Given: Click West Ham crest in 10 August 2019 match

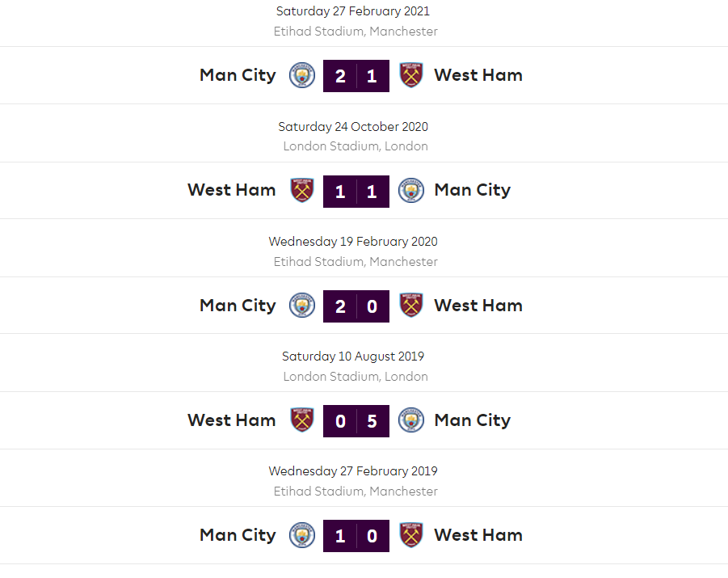Looking at the screenshot, I should click(x=302, y=420).
